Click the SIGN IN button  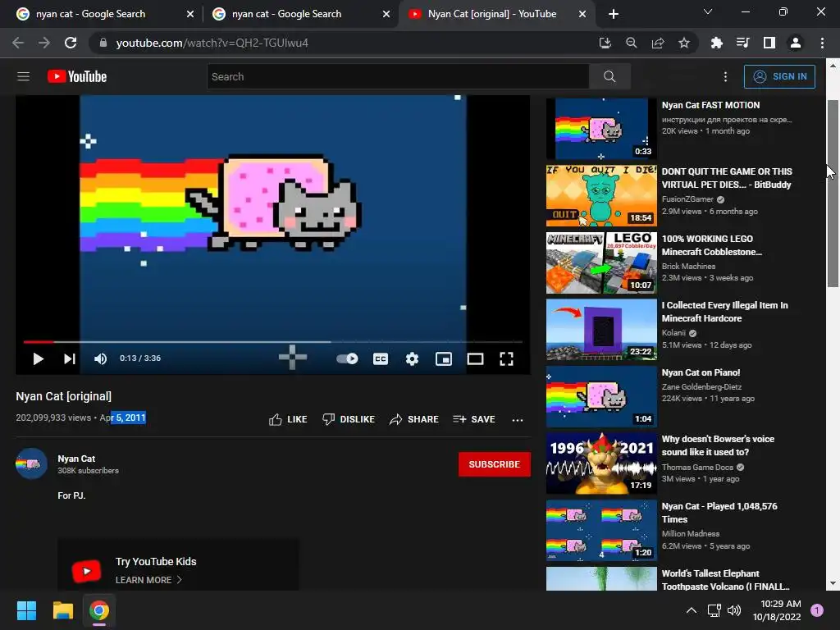coord(779,76)
